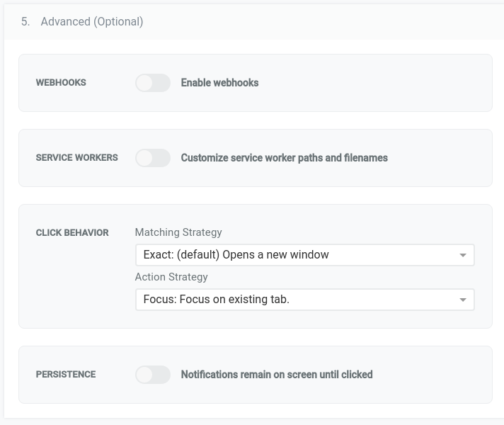Select the PERSISTENCE section heading
The width and height of the screenshot is (504, 425).
click(66, 375)
